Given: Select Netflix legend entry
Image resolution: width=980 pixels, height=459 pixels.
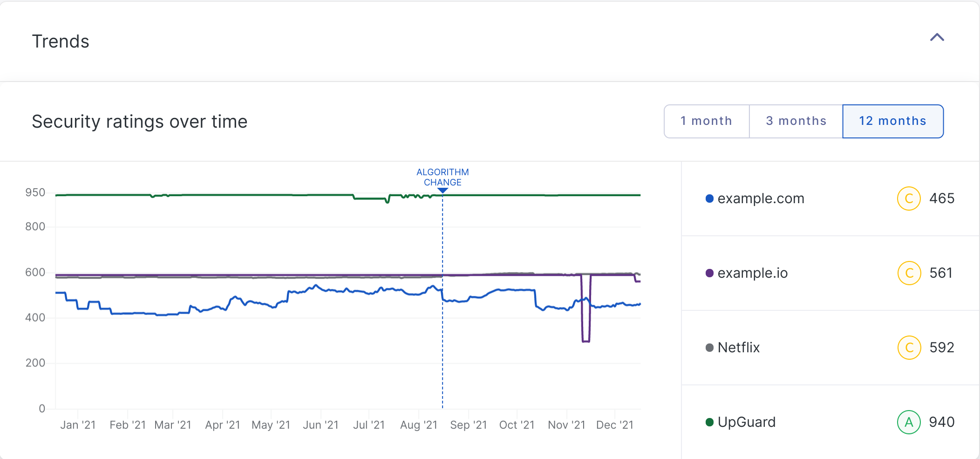Looking at the screenshot, I should coord(738,348).
